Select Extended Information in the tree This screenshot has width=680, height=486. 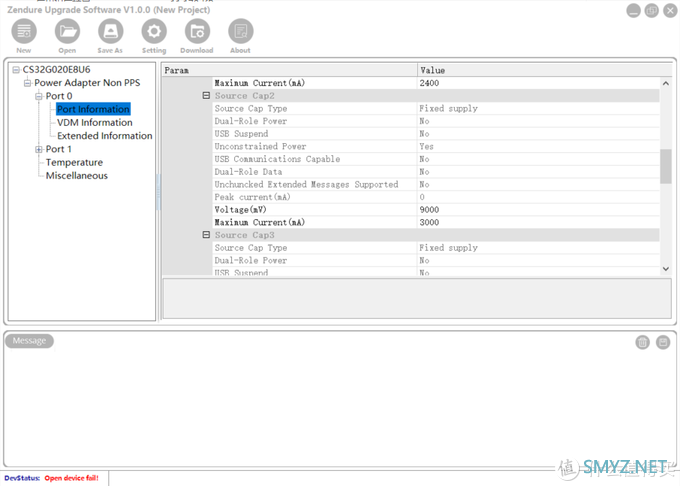[105, 136]
